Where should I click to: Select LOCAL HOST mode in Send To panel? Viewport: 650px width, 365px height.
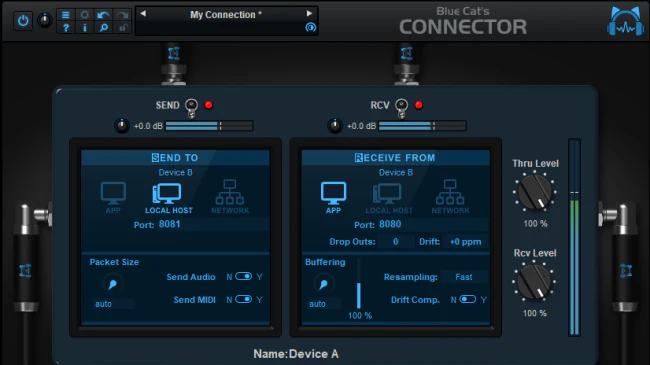tap(168, 198)
